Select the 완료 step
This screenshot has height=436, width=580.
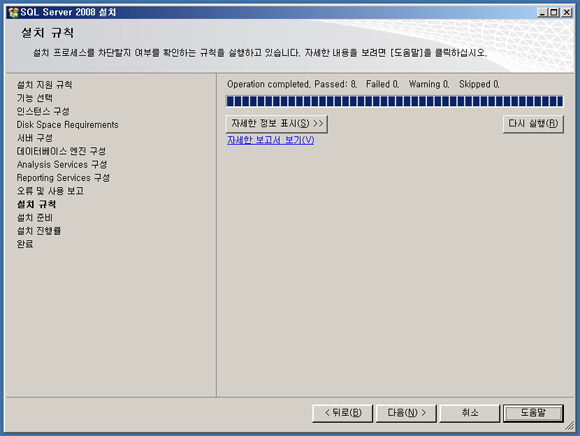coord(25,244)
